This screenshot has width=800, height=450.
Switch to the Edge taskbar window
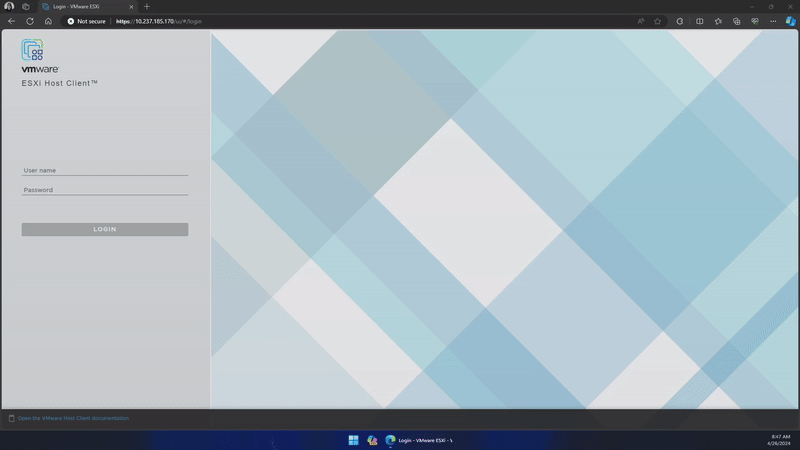[x=419, y=440]
